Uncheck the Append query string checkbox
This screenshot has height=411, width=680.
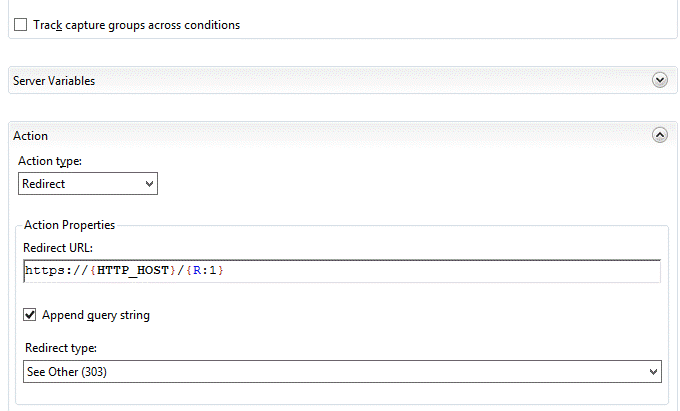pyautogui.click(x=30, y=315)
